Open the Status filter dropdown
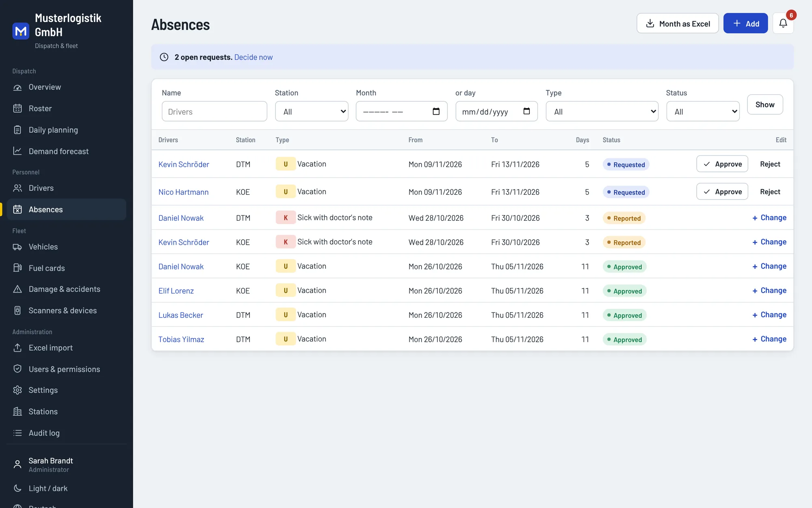812x508 pixels. point(703,111)
